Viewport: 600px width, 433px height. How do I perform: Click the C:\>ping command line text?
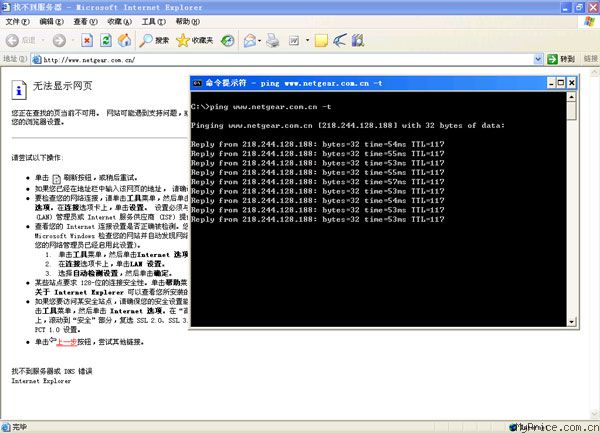[x=261, y=107]
